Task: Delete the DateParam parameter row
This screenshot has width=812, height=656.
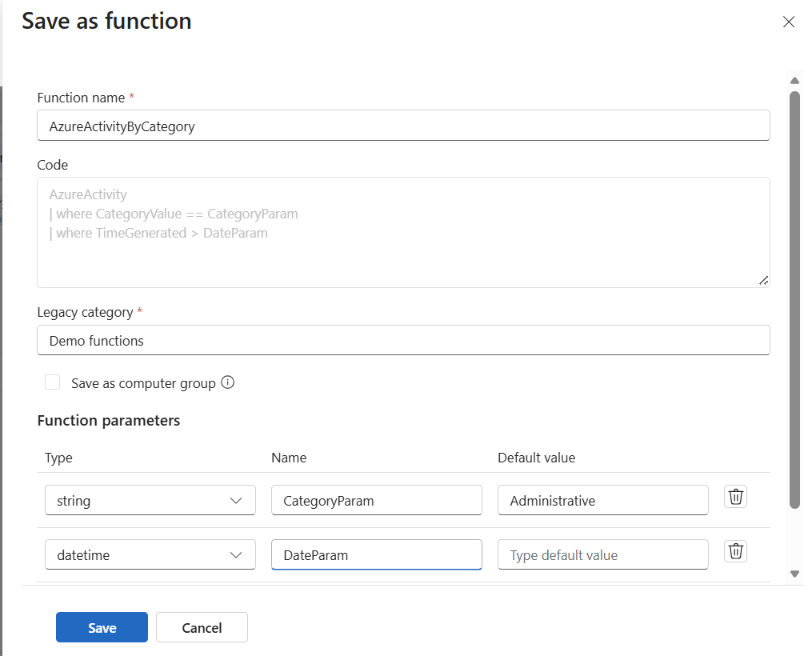Action: pyautogui.click(x=735, y=551)
